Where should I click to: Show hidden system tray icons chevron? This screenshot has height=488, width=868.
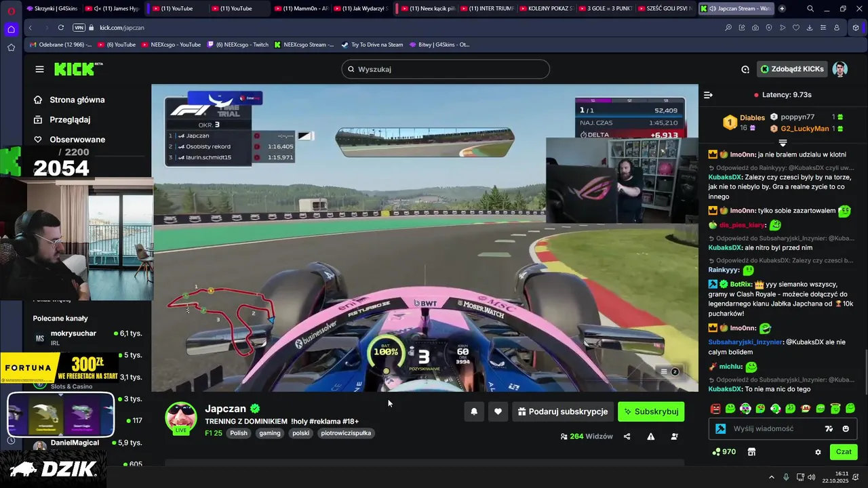[771, 476]
